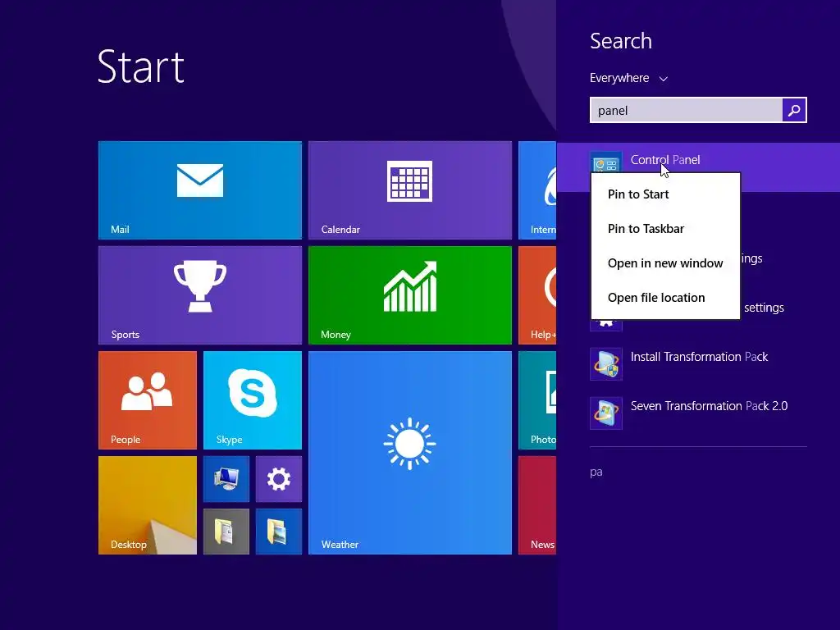Image resolution: width=840 pixels, height=630 pixels.
Task: Select the 'pa' search suggestion
Action: (596, 472)
